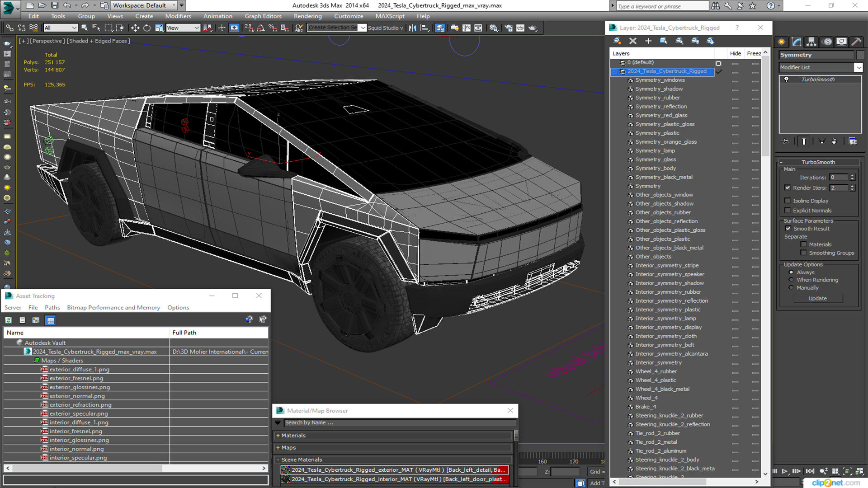Click the Manage Layers toolbar icon
This screenshot has width=868, height=488.
click(x=440, y=28)
